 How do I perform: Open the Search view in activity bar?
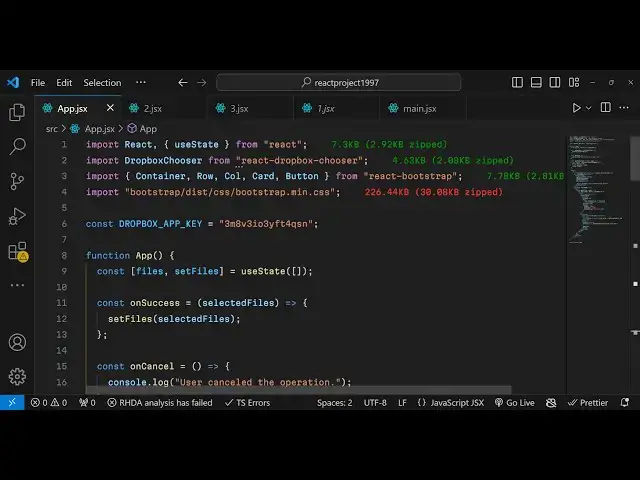tap(17, 146)
